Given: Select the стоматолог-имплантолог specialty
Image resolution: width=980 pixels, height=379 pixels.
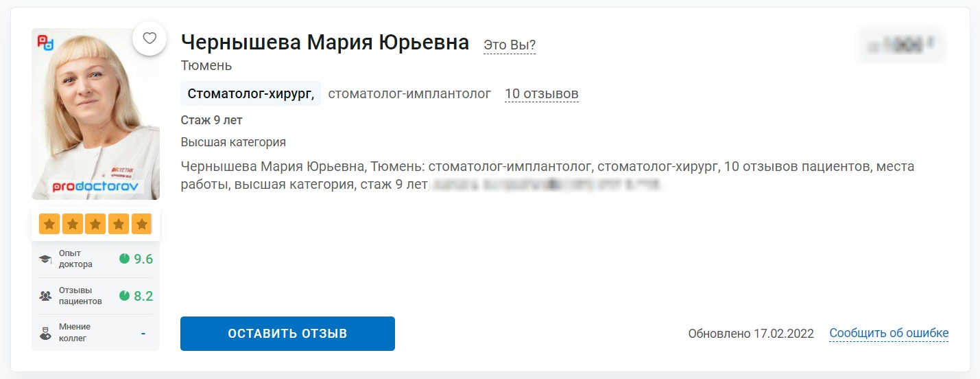Looking at the screenshot, I should coord(409,94).
